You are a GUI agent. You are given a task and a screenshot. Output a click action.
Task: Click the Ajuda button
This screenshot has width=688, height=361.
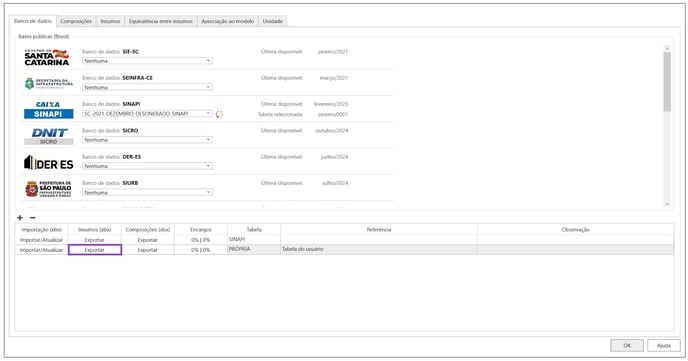(664, 346)
